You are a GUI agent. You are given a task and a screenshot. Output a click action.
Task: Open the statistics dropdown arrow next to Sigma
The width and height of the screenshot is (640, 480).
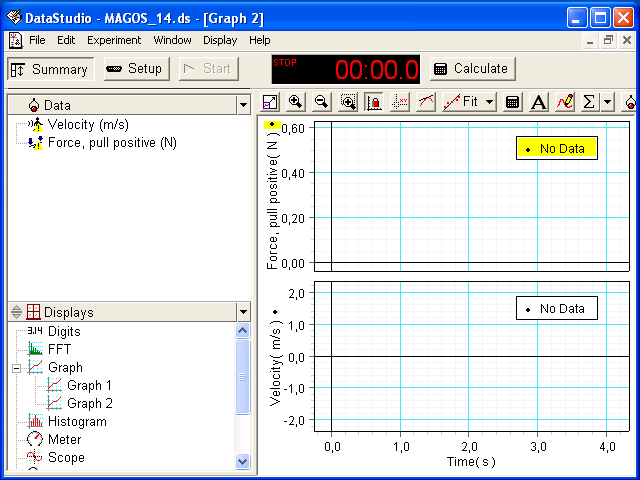(x=607, y=102)
